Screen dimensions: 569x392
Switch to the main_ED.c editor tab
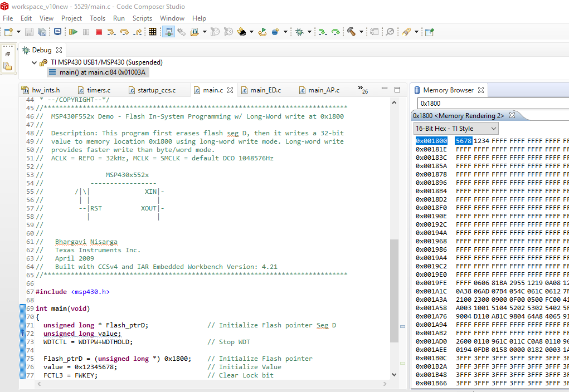point(265,90)
